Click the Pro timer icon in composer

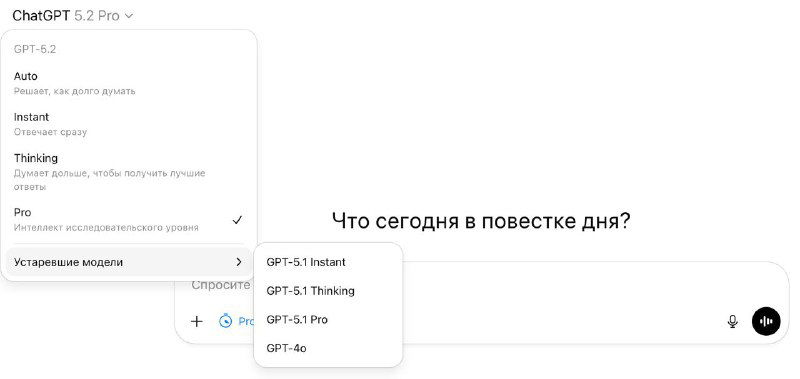[226, 321]
